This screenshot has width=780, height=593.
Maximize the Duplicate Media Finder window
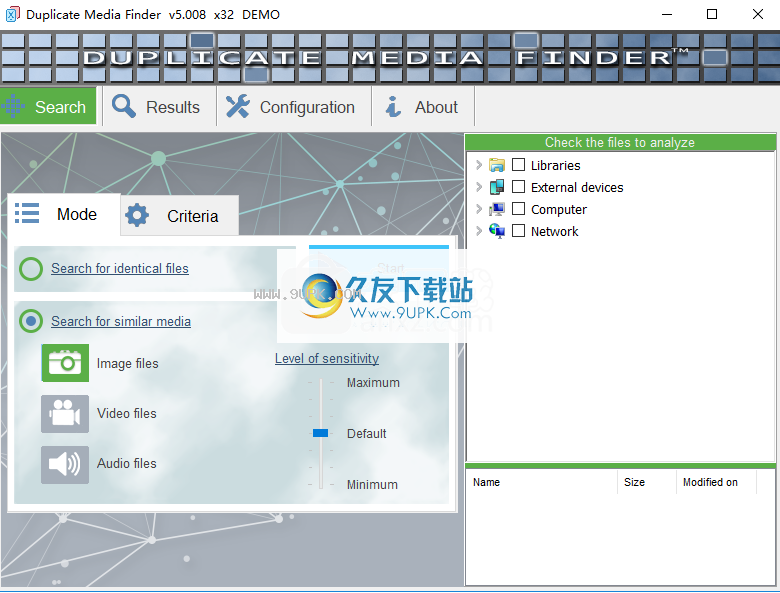click(x=712, y=14)
